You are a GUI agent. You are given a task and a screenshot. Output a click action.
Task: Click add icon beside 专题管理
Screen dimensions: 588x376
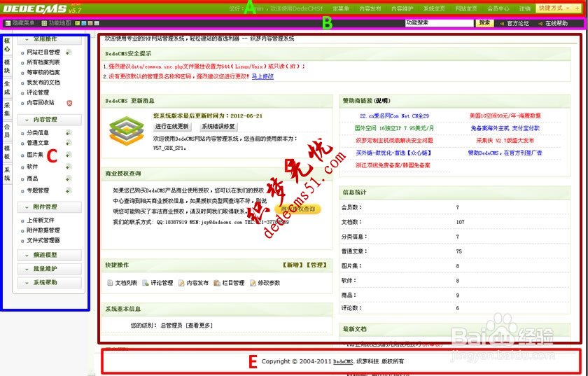pos(69,190)
